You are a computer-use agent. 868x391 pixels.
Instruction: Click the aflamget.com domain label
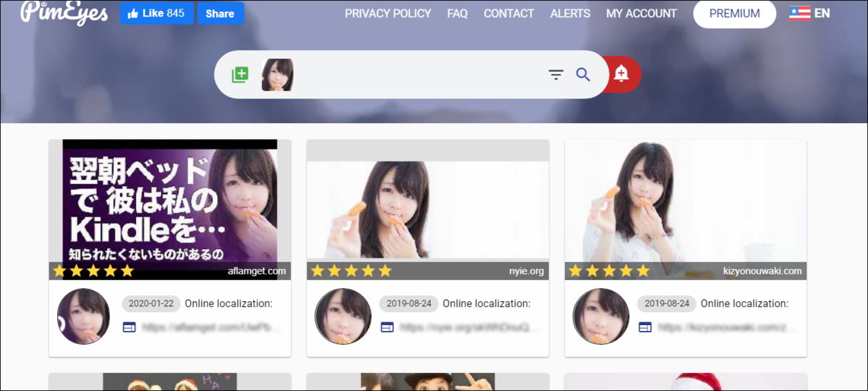256,272
